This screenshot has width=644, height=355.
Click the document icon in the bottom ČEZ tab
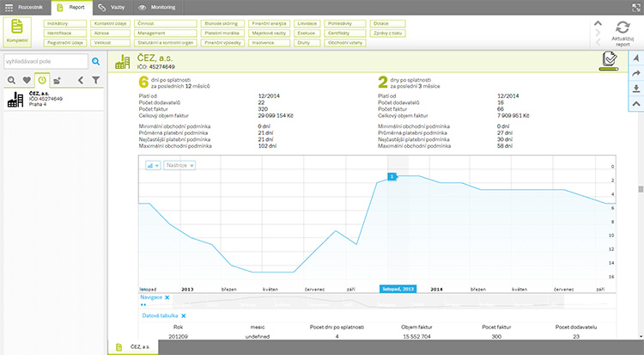(119, 347)
